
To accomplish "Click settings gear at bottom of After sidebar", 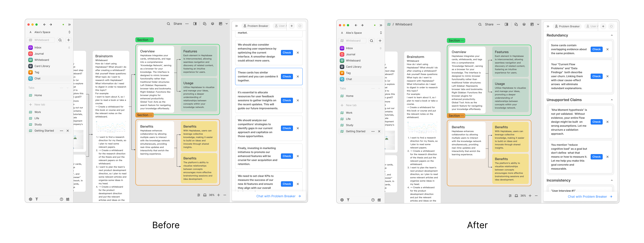I will (x=342, y=200).
